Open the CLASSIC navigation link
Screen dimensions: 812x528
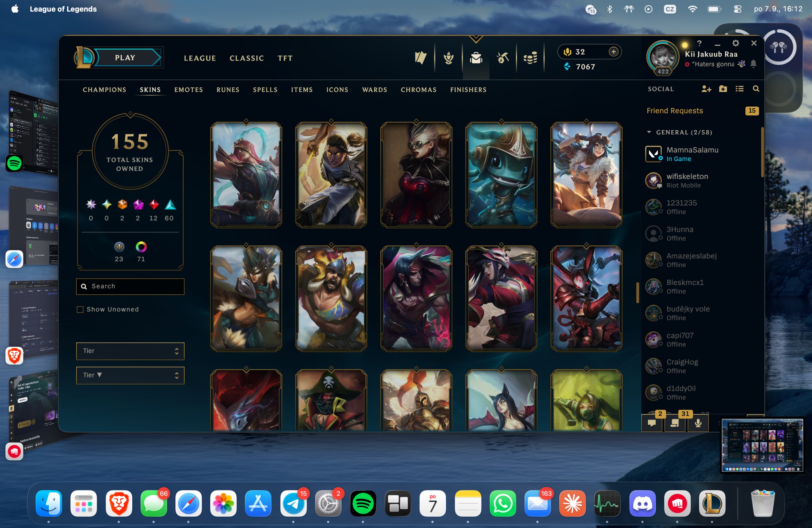click(247, 58)
